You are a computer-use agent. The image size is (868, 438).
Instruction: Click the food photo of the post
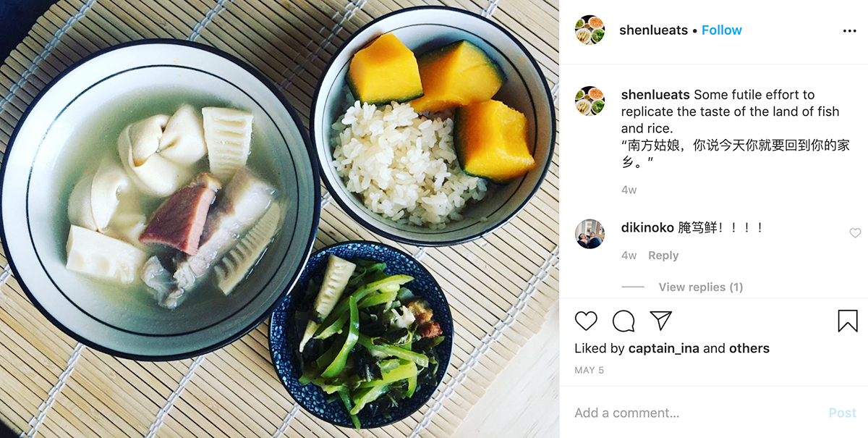[x=279, y=219]
